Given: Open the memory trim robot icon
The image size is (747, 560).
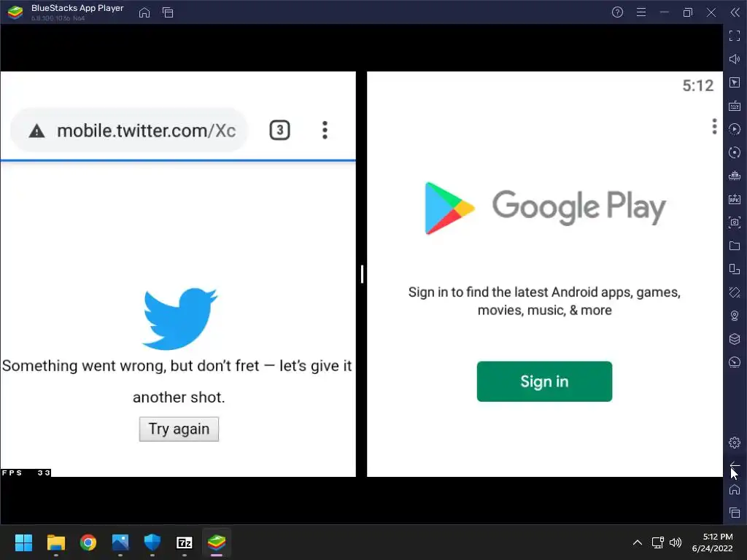Looking at the screenshot, I should point(735,176).
